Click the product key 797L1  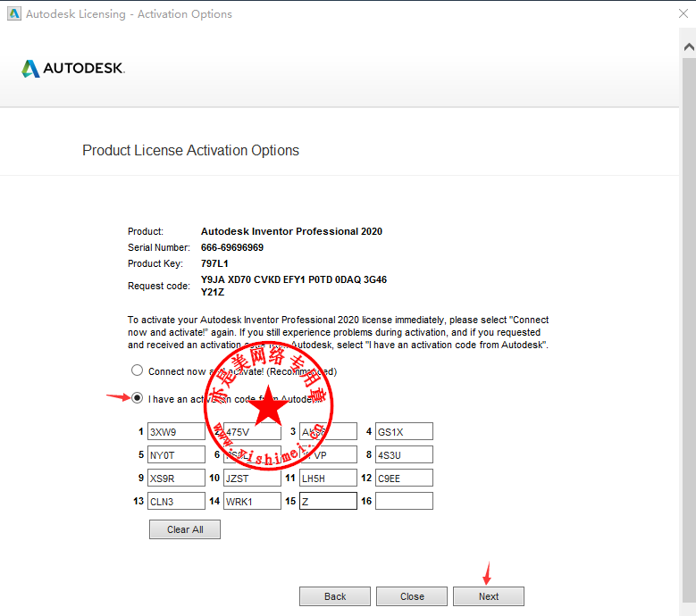coord(214,263)
